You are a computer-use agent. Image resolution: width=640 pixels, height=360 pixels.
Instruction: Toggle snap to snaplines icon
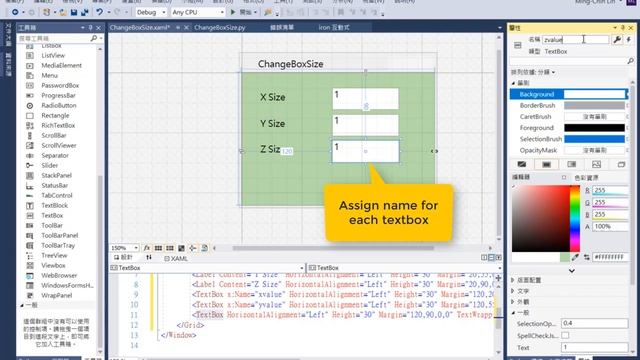[x=193, y=248]
